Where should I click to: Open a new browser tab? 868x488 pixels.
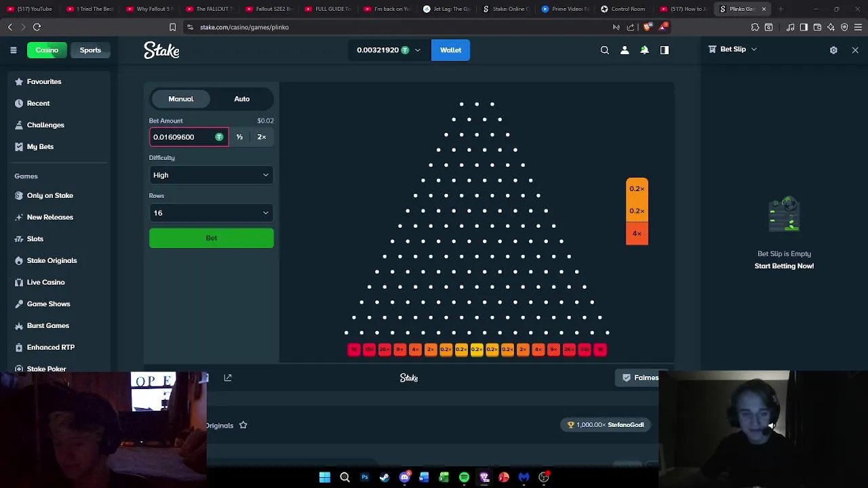[781, 9]
